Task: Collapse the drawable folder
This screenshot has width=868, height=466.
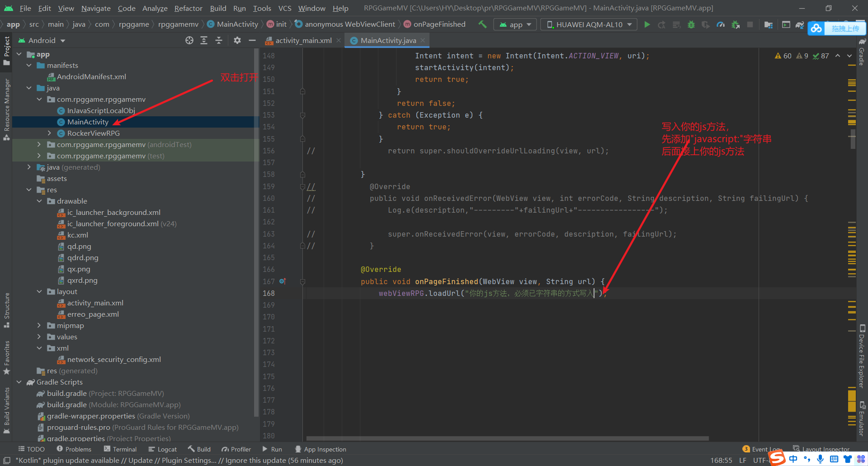Action: 39,201
